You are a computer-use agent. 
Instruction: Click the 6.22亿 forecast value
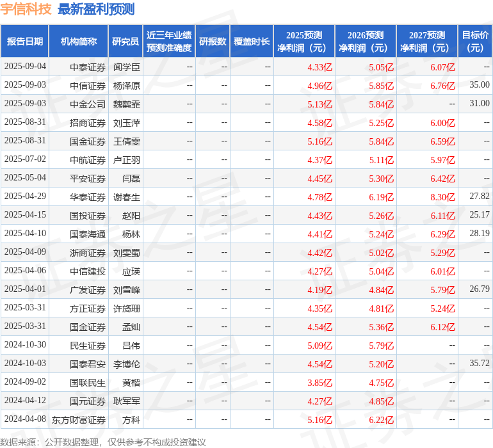381,419
